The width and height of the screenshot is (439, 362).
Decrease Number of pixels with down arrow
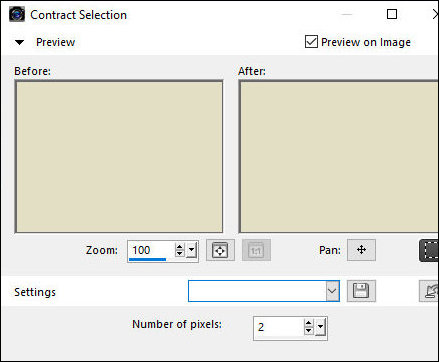(309, 330)
